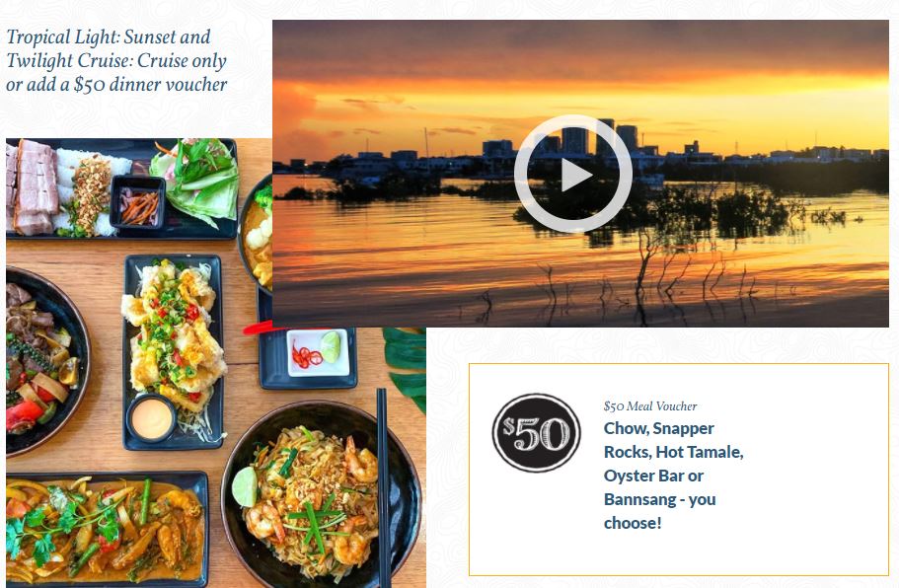Click the black chopsticks
The height and width of the screenshot is (588, 899).
[x=384, y=487]
